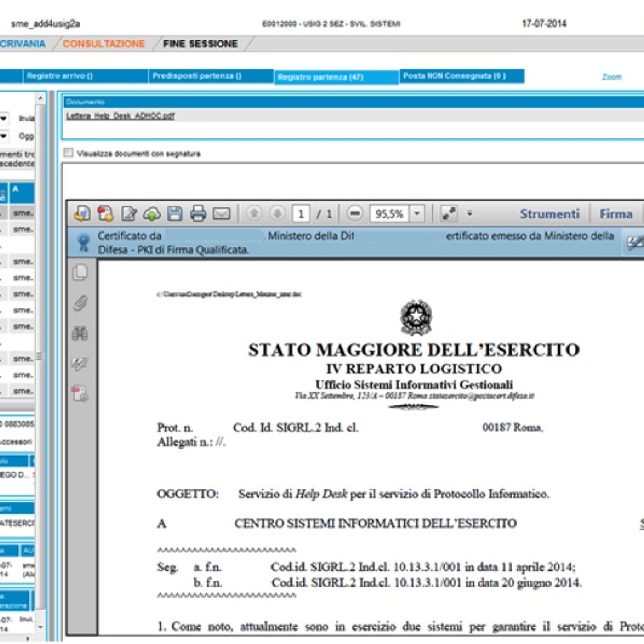
Task: Click the 'A' column header in left list
Action: (22, 193)
